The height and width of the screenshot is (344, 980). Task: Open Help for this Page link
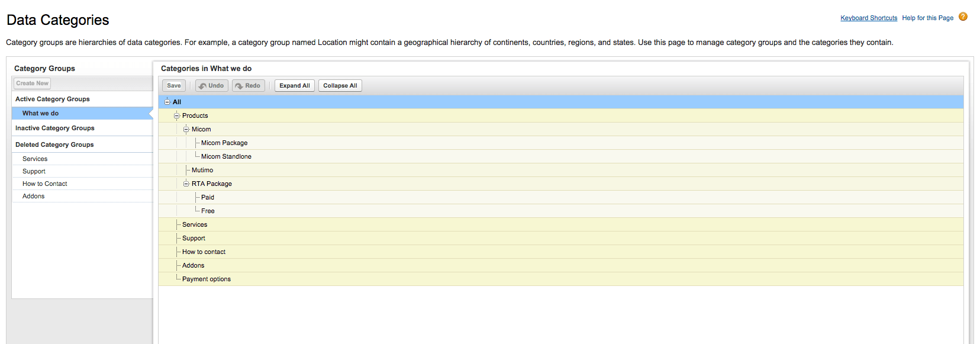pyautogui.click(x=928, y=18)
